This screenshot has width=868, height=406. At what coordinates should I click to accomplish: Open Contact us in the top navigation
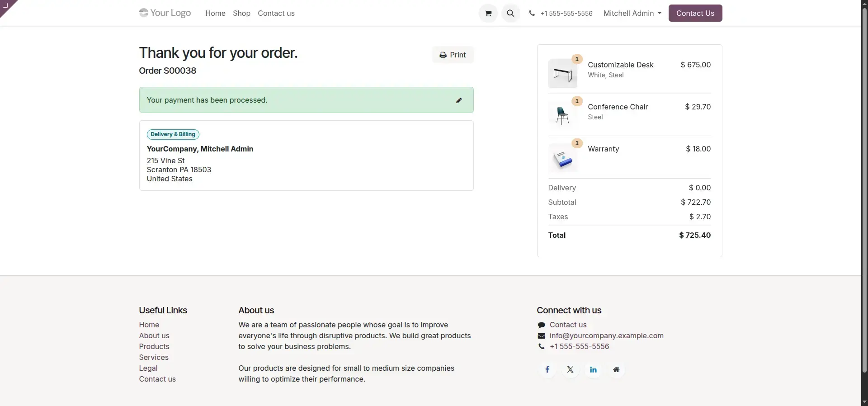click(276, 13)
